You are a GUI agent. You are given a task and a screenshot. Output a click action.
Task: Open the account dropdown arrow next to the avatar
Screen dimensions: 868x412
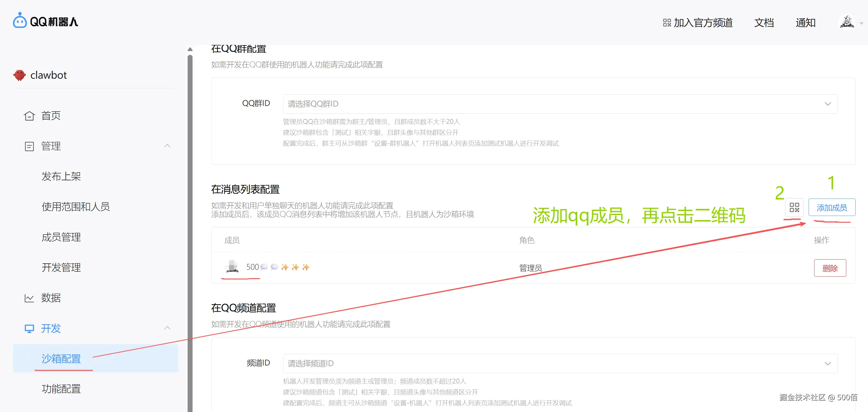tap(861, 23)
